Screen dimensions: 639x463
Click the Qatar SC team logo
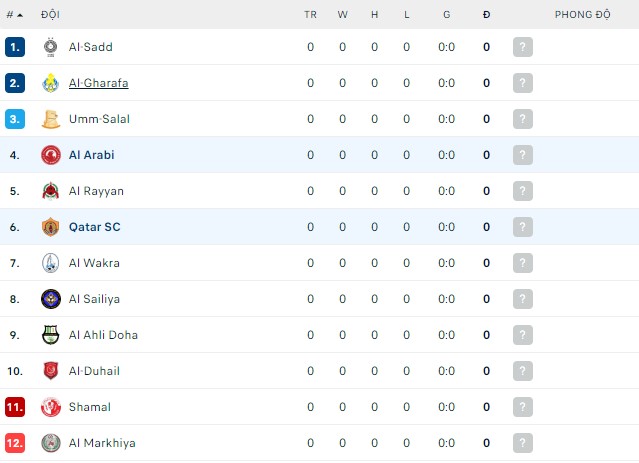[50, 227]
